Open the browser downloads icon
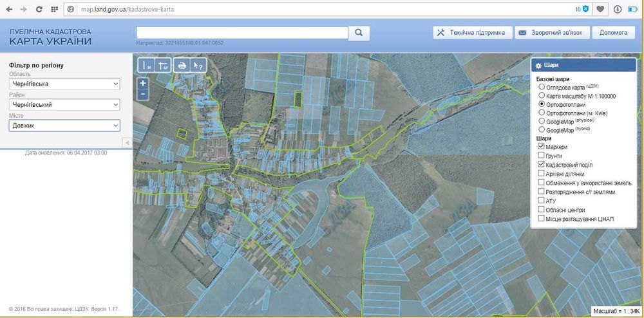This screenshot has height=318, width=644. click(x=618, y=9)
